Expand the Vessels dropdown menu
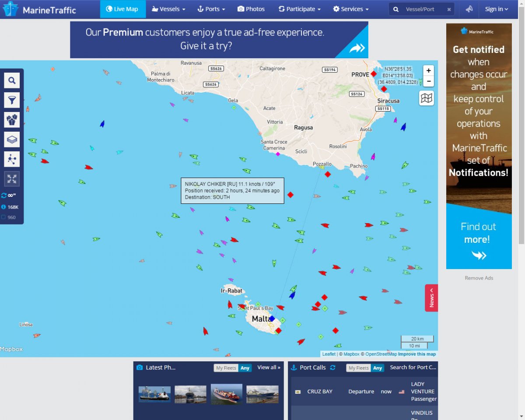 tap(168, 9)
